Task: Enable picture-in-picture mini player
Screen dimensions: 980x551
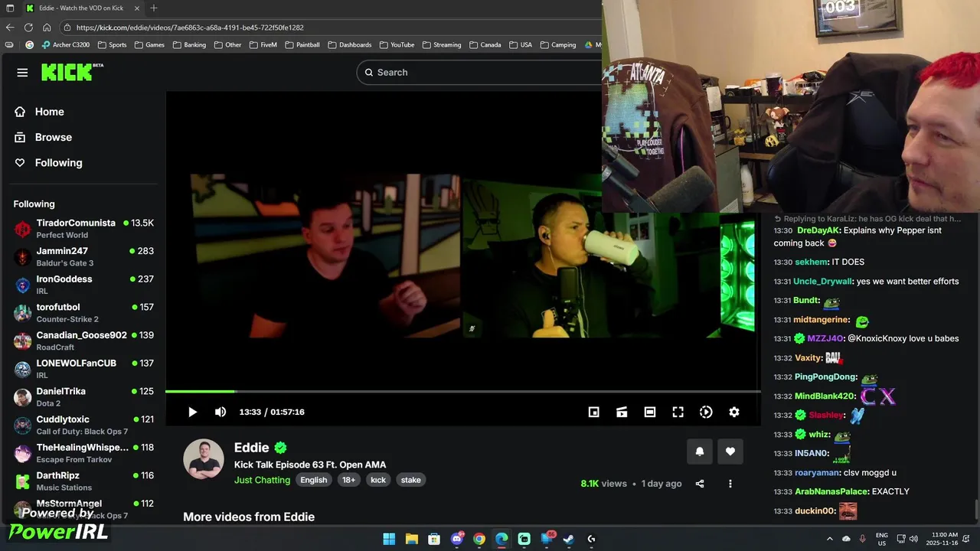Action: (593, 412)
